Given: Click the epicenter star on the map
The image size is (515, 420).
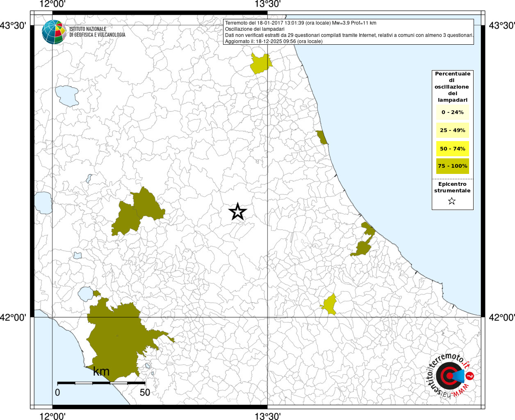Looking at the screenshot, I should (x=237, y=212).
